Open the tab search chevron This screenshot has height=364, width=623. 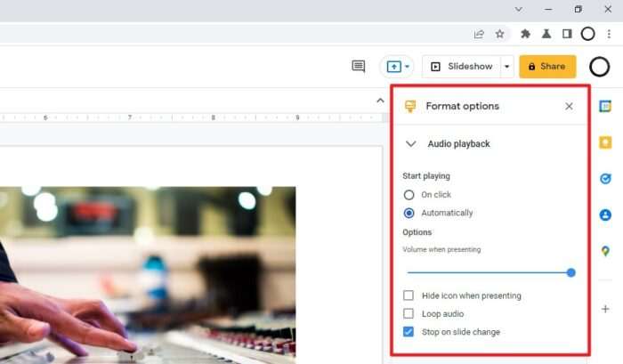point(519,9)
